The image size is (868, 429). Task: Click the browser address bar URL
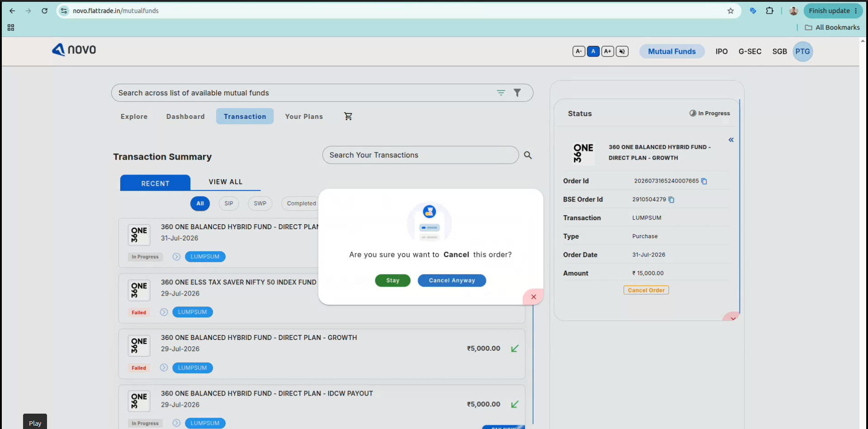[116, 11]
